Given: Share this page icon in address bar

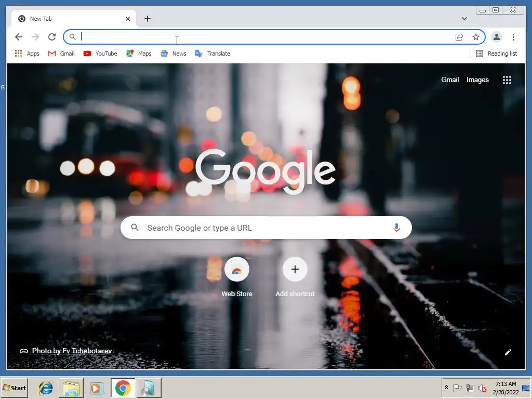Looking at the screenshot, I should tap(459, 37).
